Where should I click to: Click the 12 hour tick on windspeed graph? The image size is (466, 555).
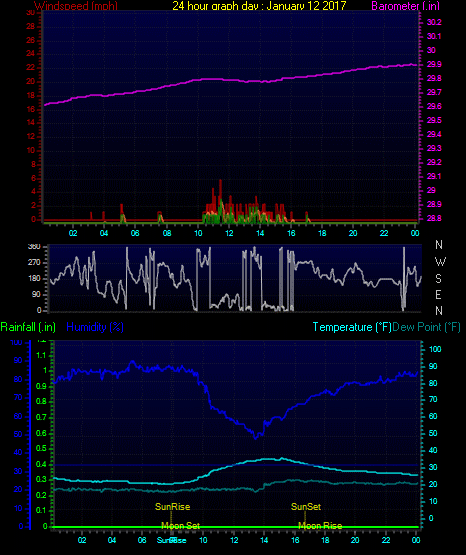click(x=229, y=233)
